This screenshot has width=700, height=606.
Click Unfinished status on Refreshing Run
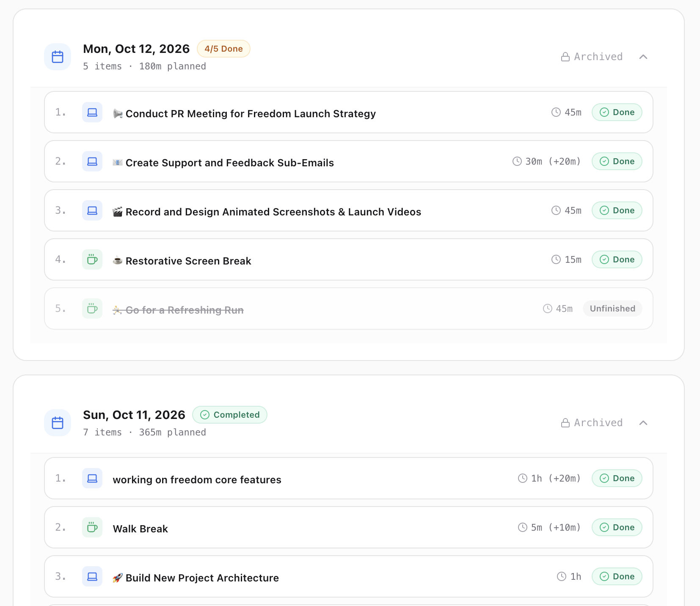pos(612,309)
